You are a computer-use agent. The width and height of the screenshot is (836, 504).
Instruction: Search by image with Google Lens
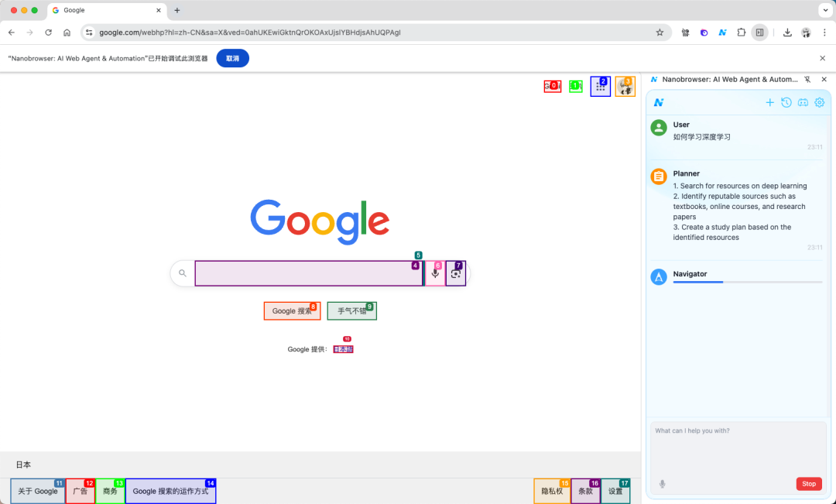point(456,273)
